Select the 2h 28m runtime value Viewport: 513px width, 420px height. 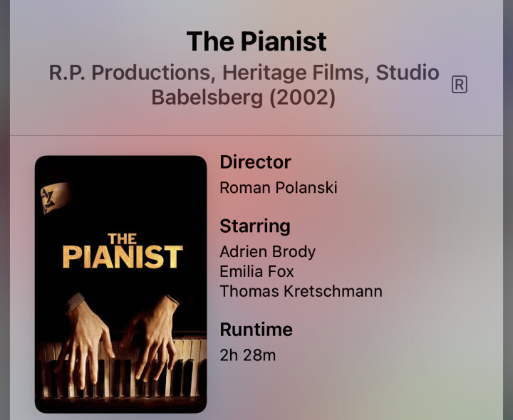[x=248, y=355]
